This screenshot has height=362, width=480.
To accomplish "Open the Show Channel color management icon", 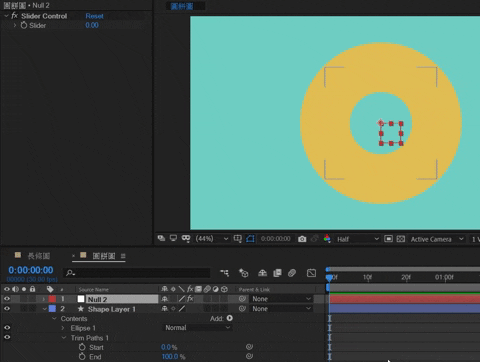I will pos(327,239).
